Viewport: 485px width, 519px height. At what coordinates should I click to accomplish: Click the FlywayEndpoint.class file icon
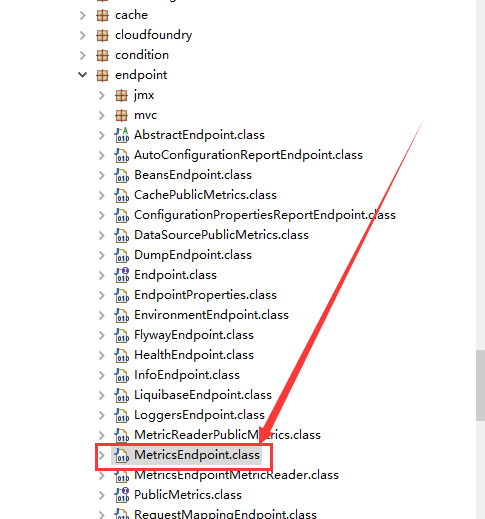tap(122, 335)
